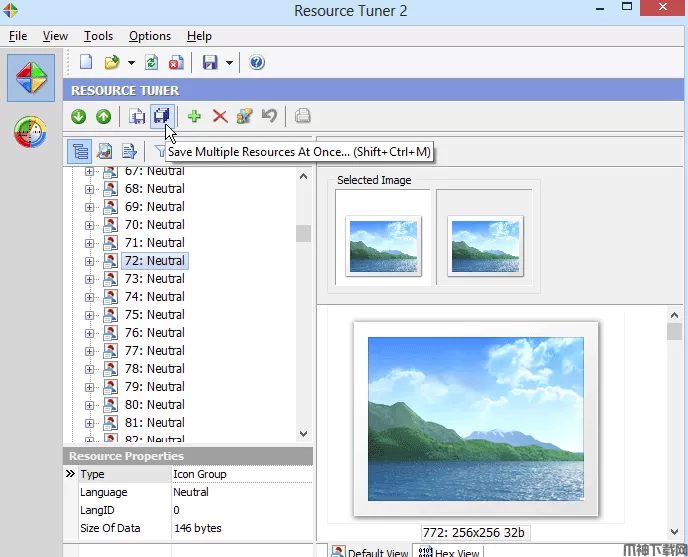Select the Resource Tuner colorful diamond sidebar icon
The width and height of the screenshot is (688, 557).
(x=31, y=78)
